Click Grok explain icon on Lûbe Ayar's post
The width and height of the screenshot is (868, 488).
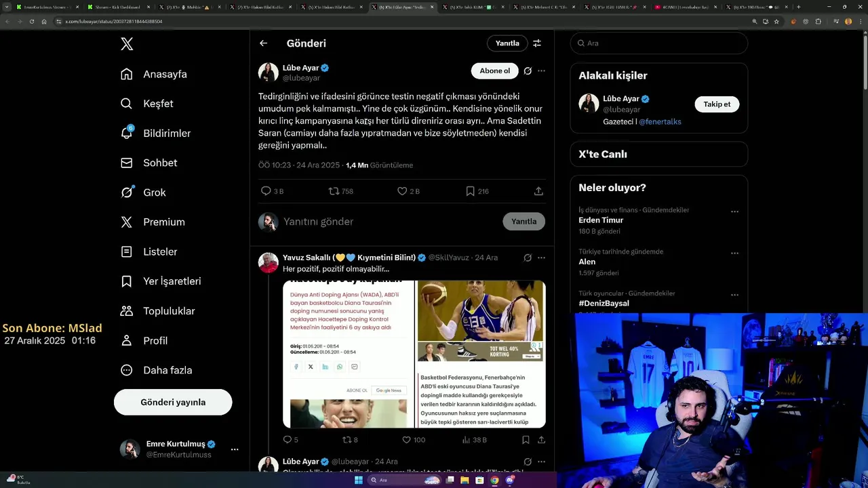528,70
